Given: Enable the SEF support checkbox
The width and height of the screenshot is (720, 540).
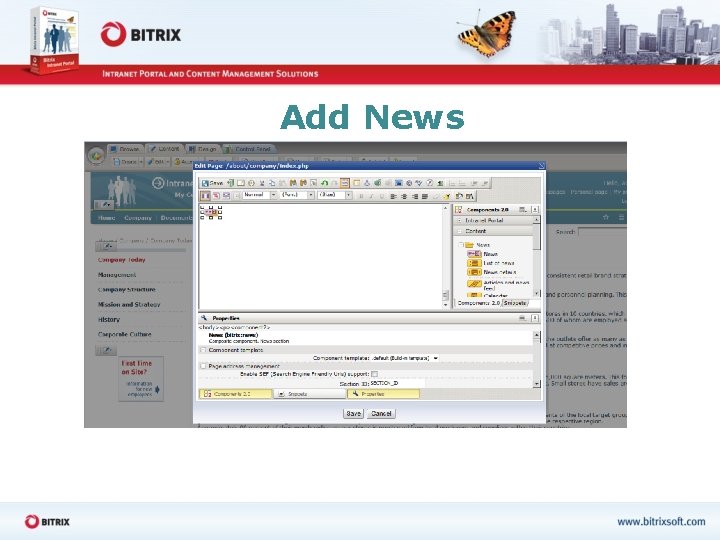Looking at the screenshot, I should (374, 374).
